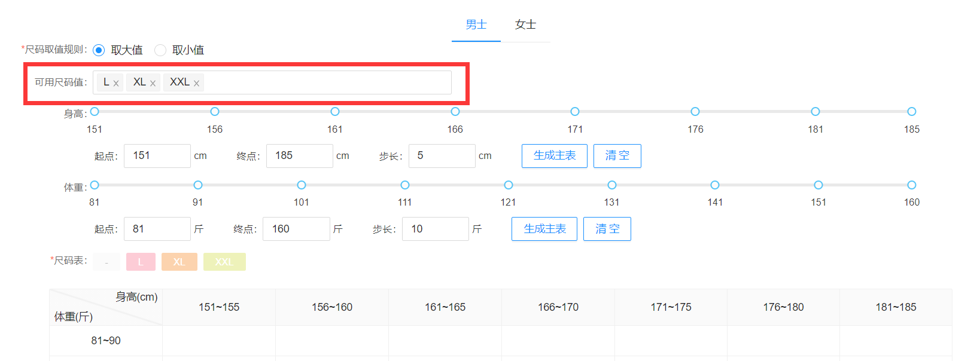This screenshot has height=361, width=980.
Task: Generate main table for weight row
Action: pyautogui.click(x=544, y=229)
